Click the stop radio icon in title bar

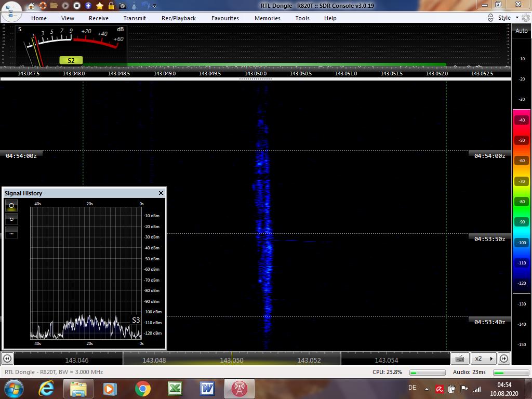click(x=77, y=6)
